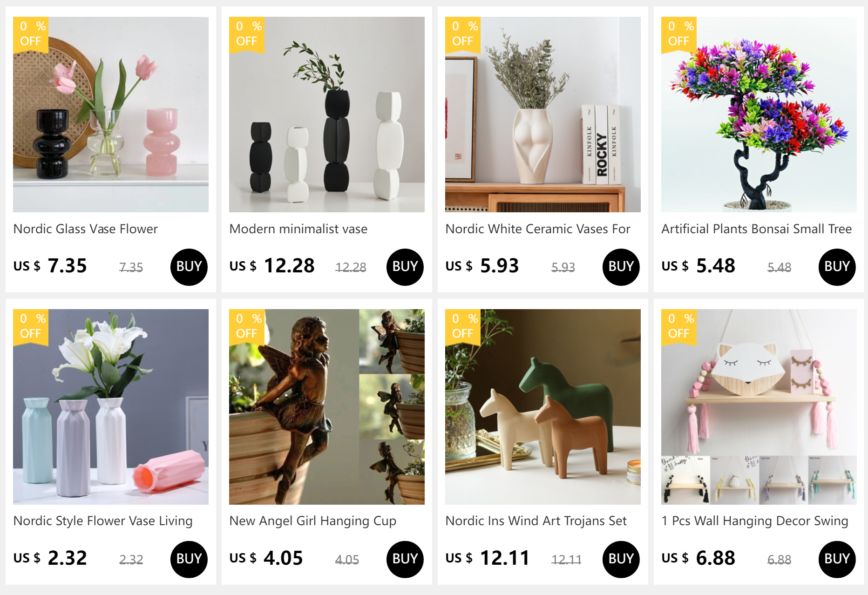This screenshot has width=868, height=595.
Task: Buy the Wall Hanging Decor Swing
Action: 837,559
